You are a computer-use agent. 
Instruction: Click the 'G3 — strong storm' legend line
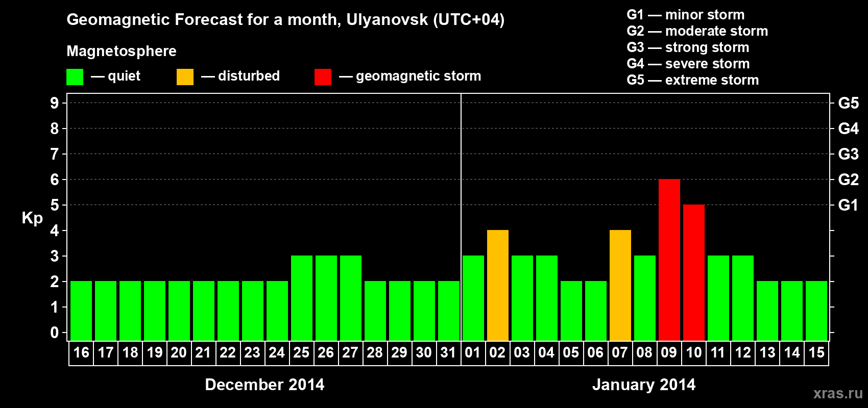pyautogui.click(x=688, y=47)
